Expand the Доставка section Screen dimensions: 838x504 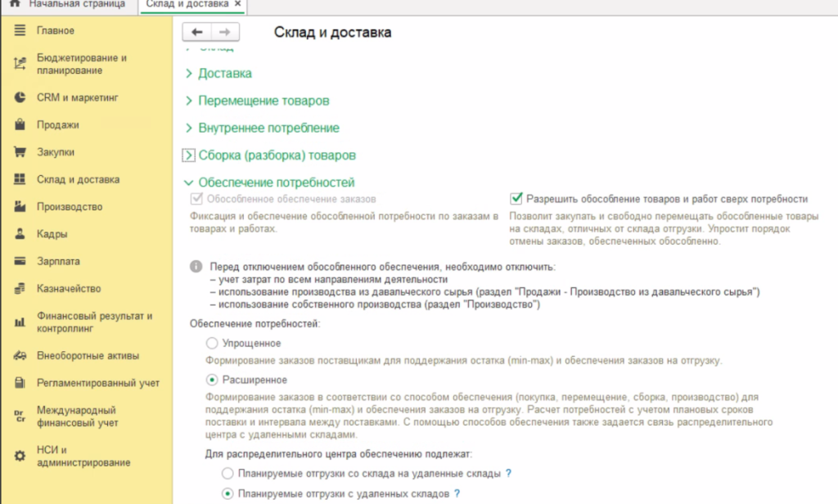(x=224, y=74)
